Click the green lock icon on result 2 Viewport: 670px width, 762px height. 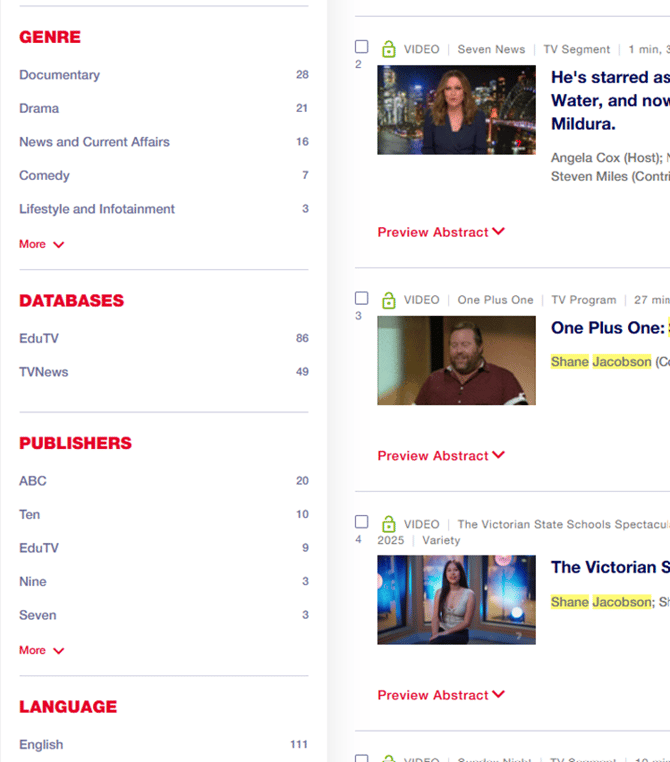click(x=388, y=49)
